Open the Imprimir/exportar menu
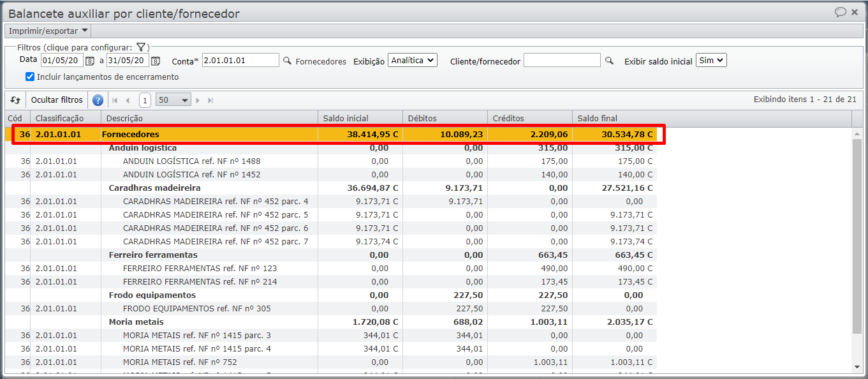 pos(48,31)
